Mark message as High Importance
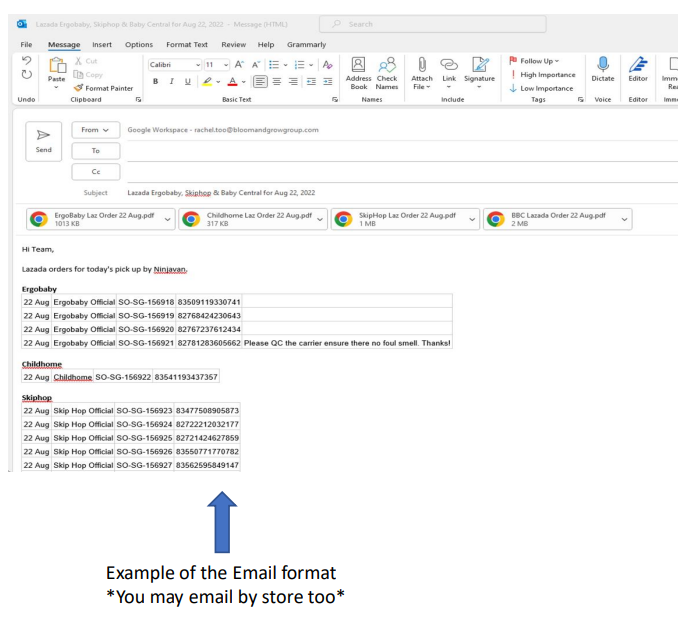This screenshot has height=618, width=678. coord(543,74)
